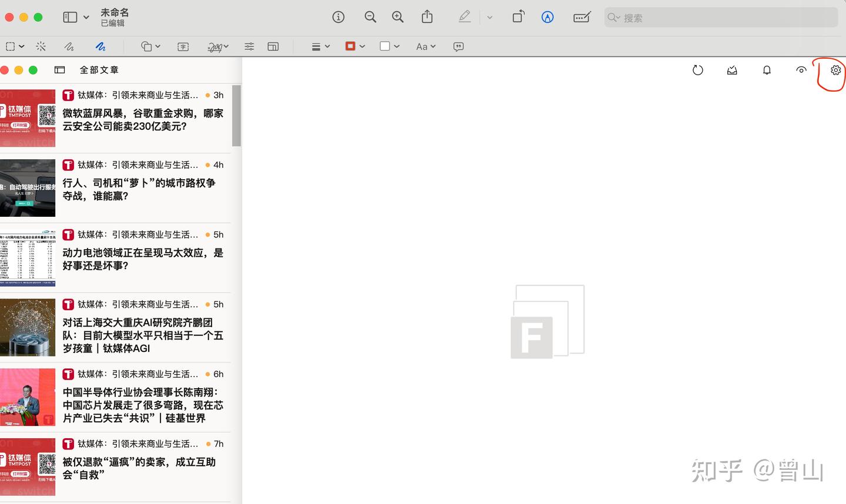Open notifications via the bell icon

(767, 70)
